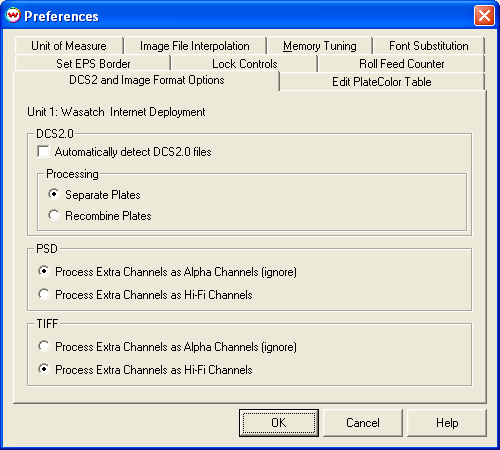Click the Cancel button
The height and width of the screenshot is (450, 500).
363,423
